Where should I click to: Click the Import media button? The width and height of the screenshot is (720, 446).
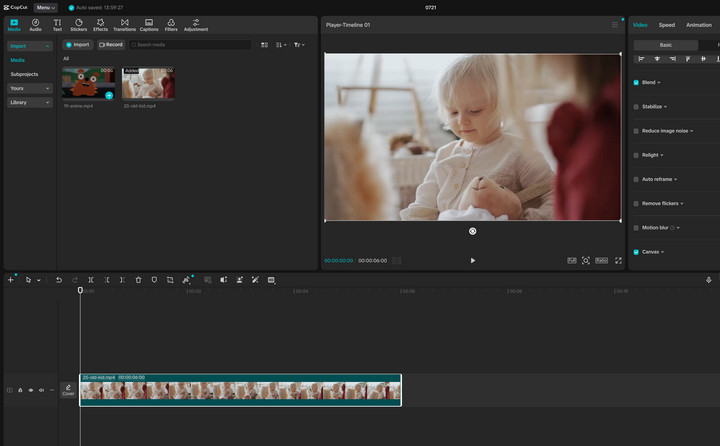tap(78, 45)
